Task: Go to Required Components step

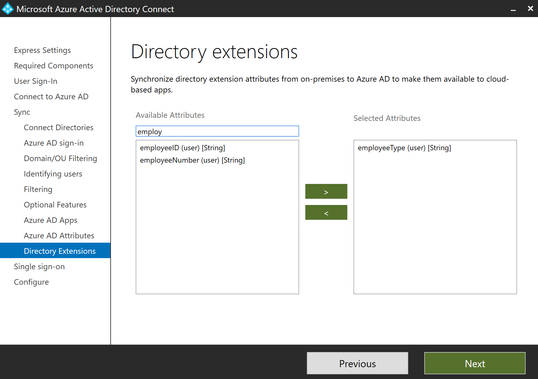Action: click(x=53, y=66)
